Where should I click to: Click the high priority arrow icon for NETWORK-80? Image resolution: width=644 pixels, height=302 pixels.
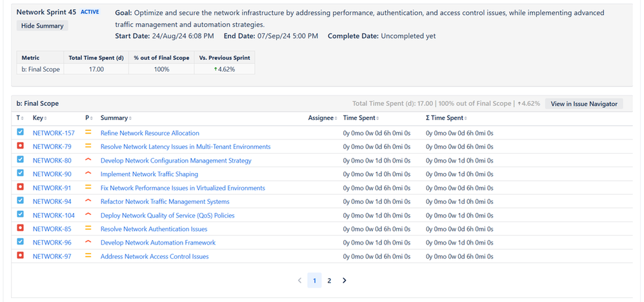point(88,160)
